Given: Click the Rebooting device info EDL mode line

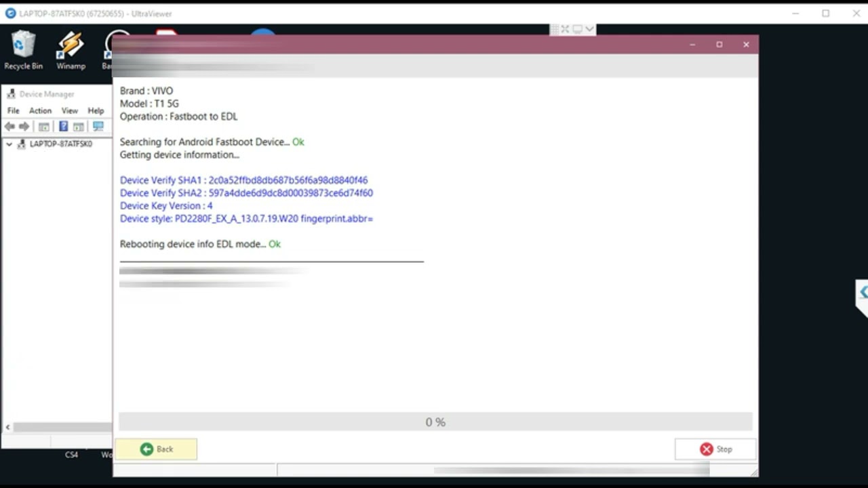Looking at the screenshot, I should click(200, 244).
